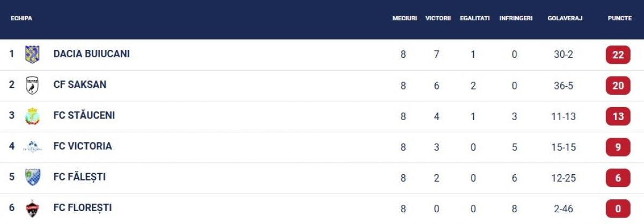The width and height of the screenshot is (644, 224).
Task: Open the FC Stăuceni club crest
Action: (x=32, y=116)
